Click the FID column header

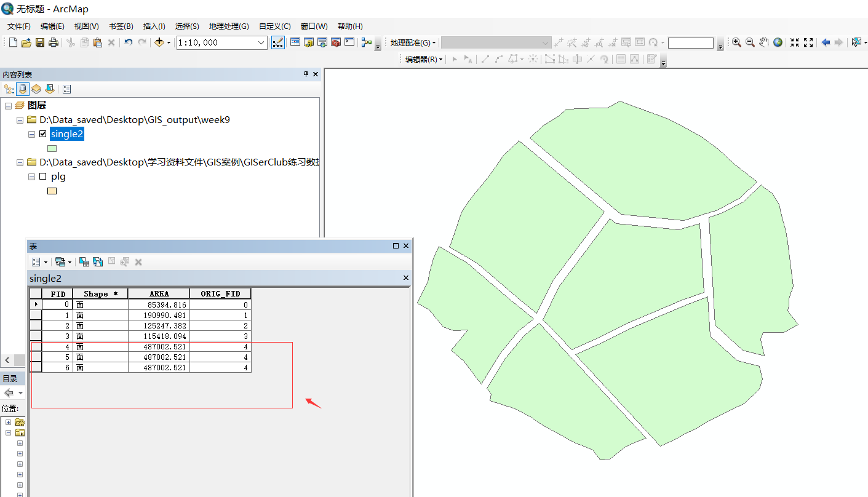tap(58, 294)
